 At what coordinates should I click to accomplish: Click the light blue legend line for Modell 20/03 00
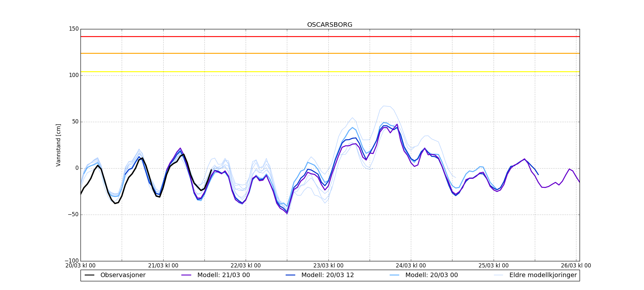point(394,275)
